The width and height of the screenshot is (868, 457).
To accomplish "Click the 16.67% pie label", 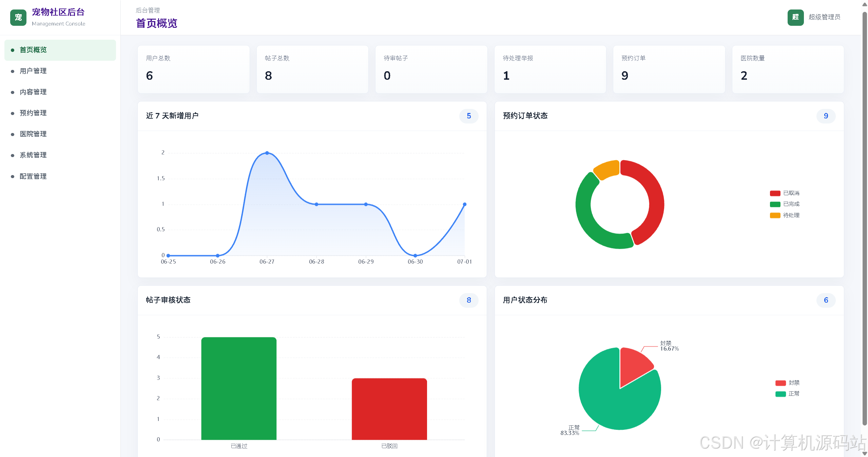I will [669, 349].
